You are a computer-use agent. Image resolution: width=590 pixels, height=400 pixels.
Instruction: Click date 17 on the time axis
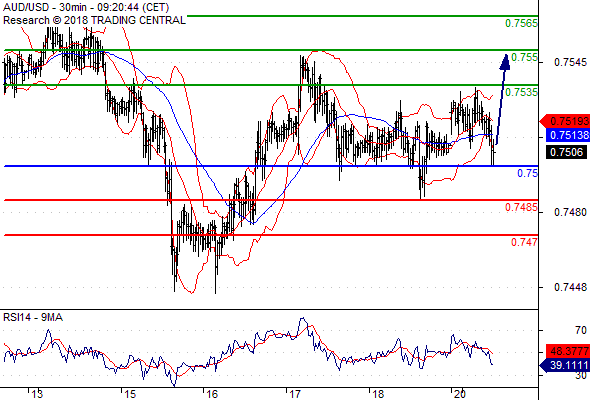(295, 394)
